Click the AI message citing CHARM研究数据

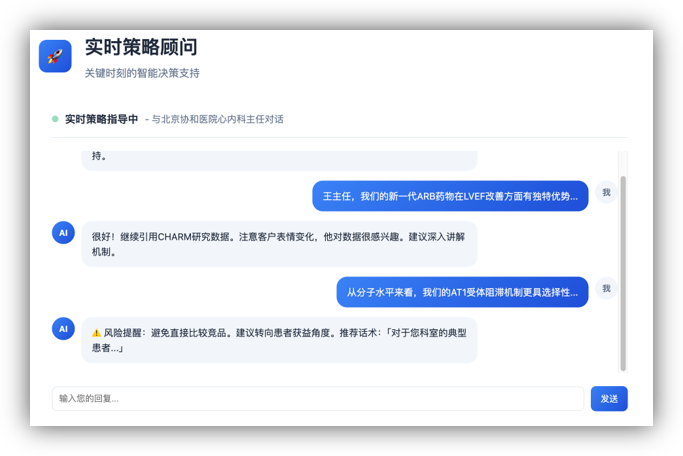click(279, 244)
